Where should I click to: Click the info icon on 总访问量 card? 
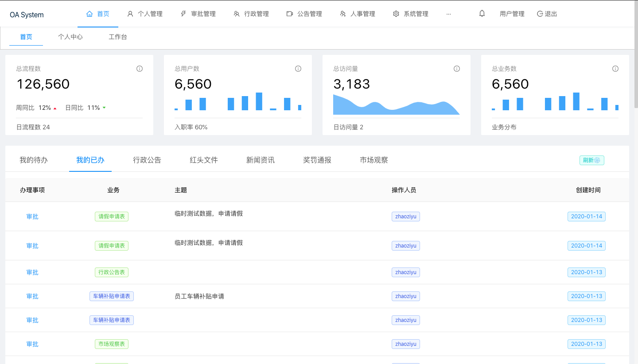click(457, 69)
